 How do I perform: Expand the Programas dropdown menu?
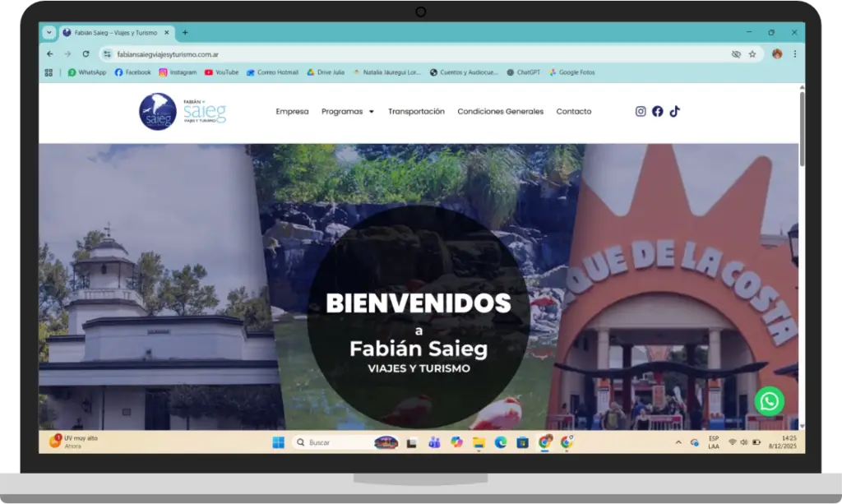pos(348,112)
